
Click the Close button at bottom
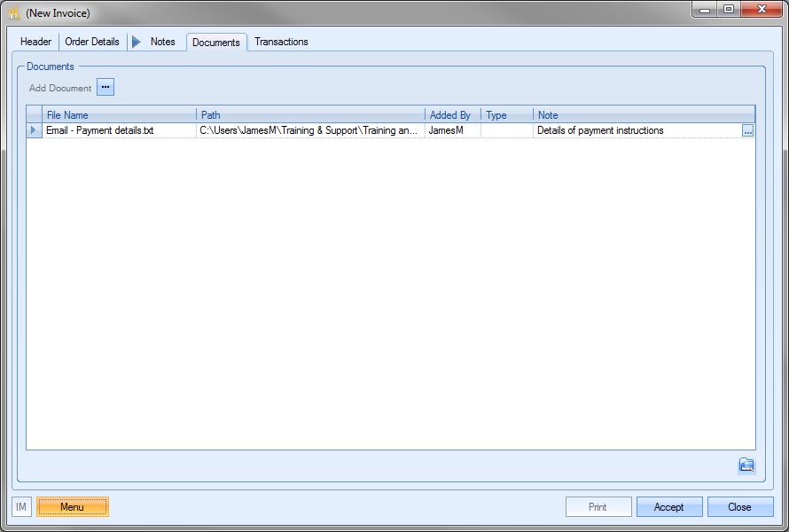pos(739,507)
